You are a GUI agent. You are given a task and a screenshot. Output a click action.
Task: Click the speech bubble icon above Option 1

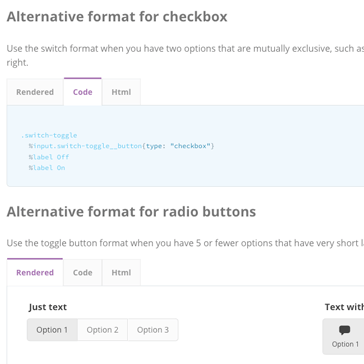pos(345,330)
